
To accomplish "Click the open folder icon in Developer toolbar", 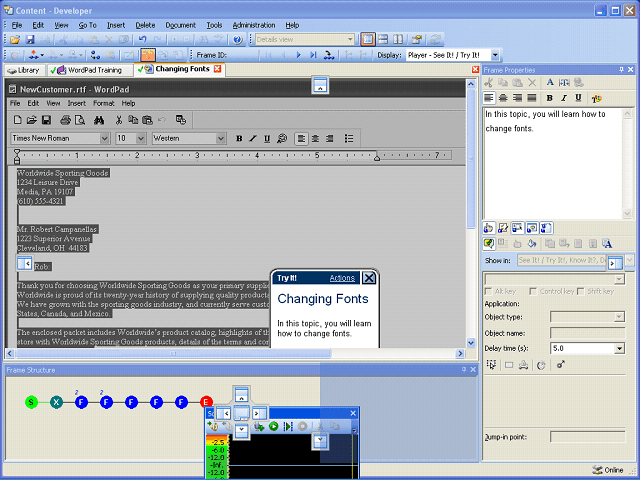I will [15, 40].
